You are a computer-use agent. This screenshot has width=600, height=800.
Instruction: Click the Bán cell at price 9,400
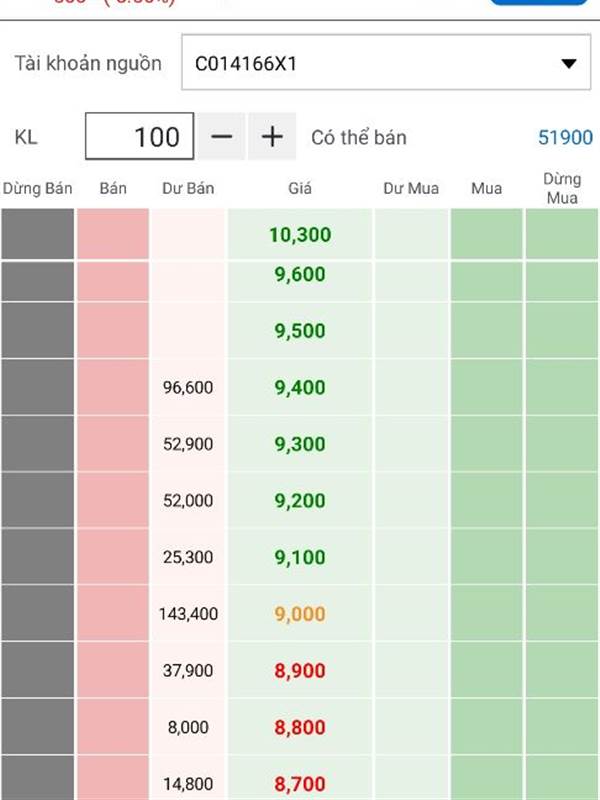pos(113,387)
